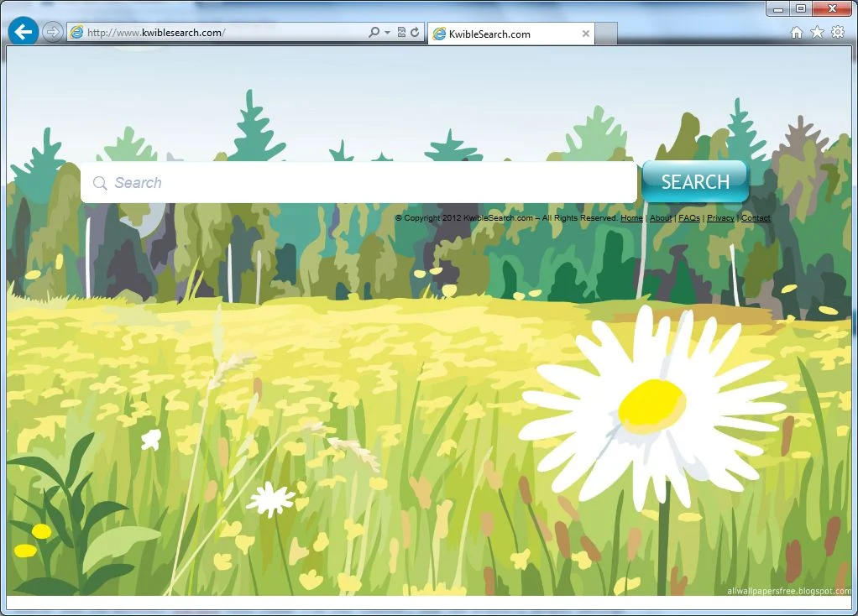
Task: Open the Tools gear menu
Action: point(838,32)
